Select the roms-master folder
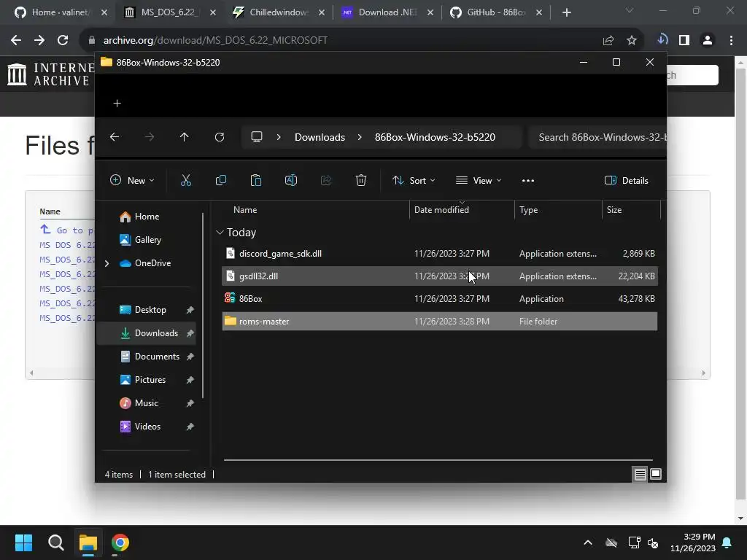747x560 pixels. tap(440, 322)
